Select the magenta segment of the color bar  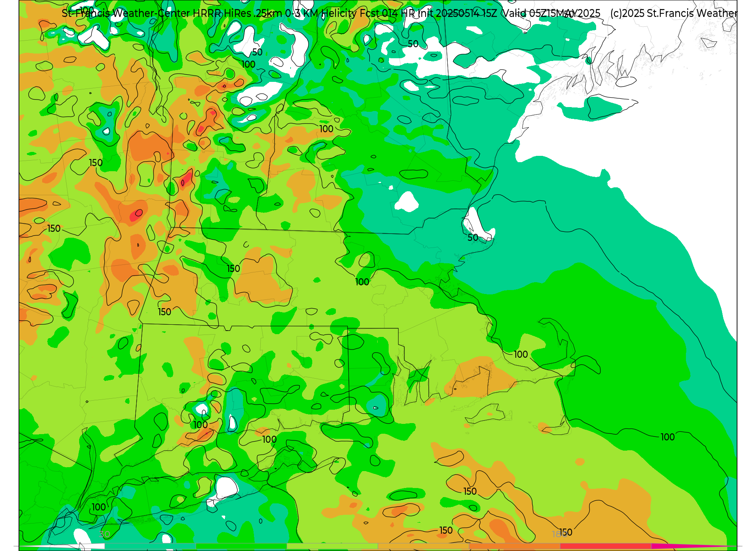685,546
